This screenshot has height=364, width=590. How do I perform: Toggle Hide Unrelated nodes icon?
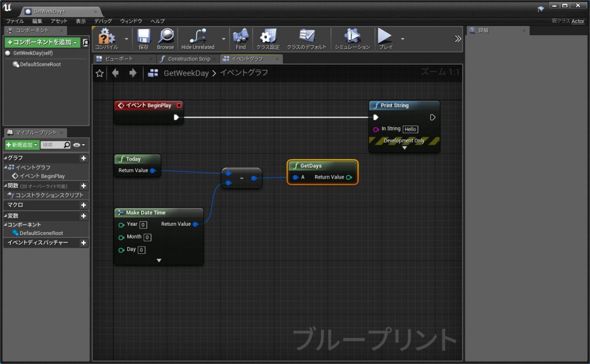pos(198,39)
